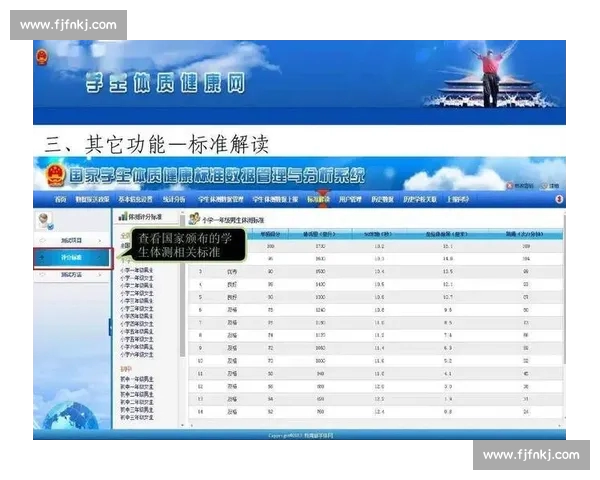Expand the chevron on the 测试项目 row
The width and height of the screenshot is (600, 480).
coord(100,241)
